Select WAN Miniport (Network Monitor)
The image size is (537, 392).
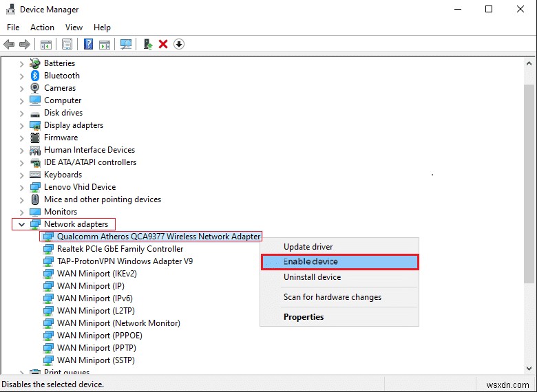pos(118,323)
